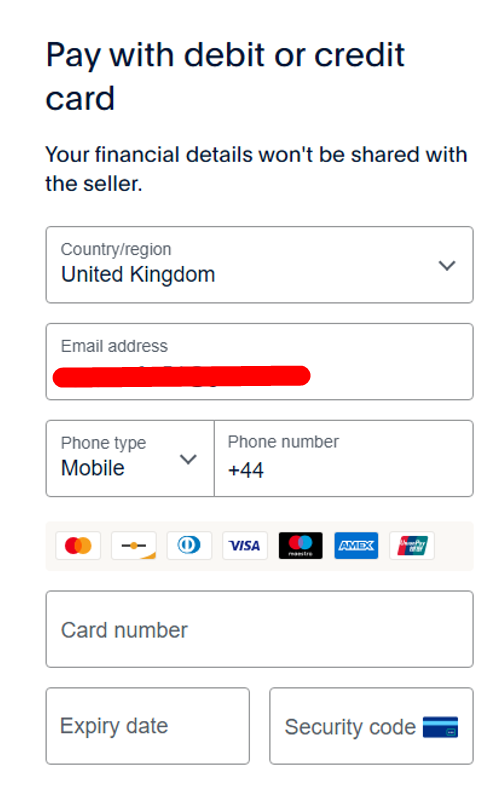Click the chevron next to Mobile

188,459
